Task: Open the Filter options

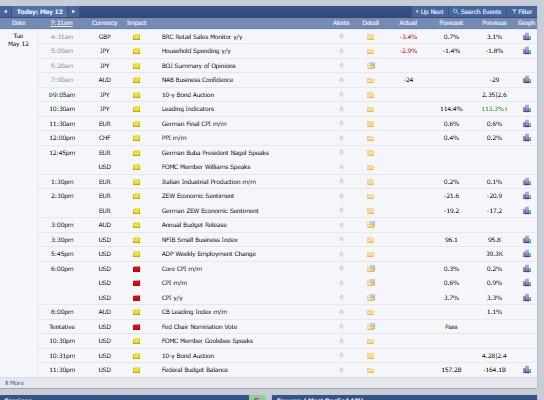Action: pyautogui.click(x=521, y=12)
